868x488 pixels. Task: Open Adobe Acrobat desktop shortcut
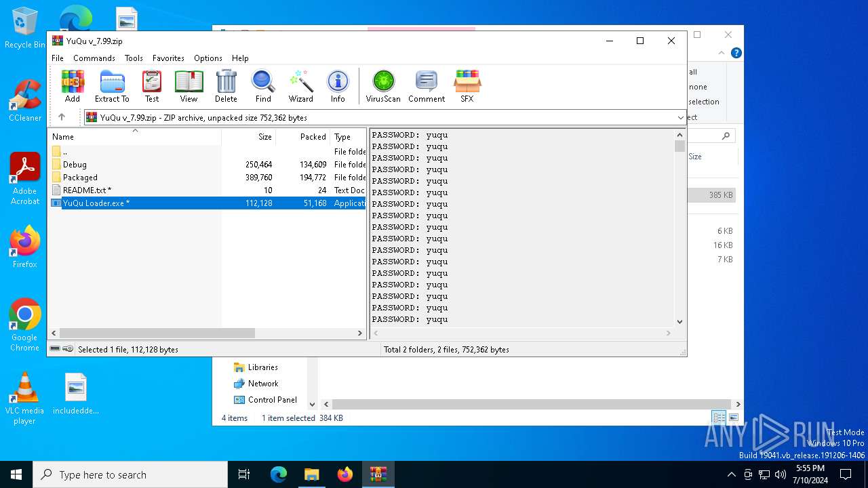tap(25, 179)
